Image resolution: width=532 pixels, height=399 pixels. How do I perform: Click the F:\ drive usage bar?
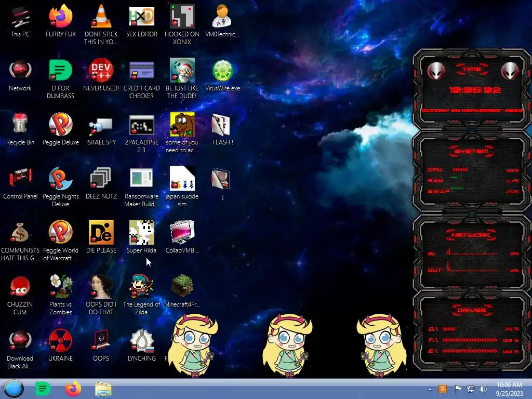[470, 340]
